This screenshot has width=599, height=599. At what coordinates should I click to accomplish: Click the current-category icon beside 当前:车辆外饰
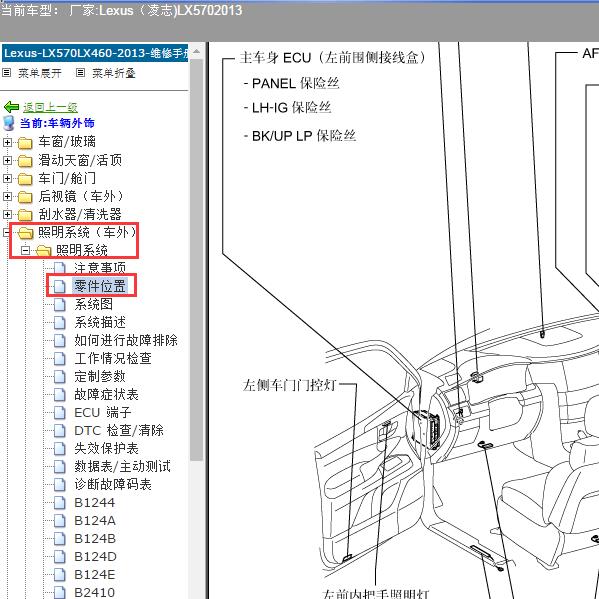pos(8,123)
